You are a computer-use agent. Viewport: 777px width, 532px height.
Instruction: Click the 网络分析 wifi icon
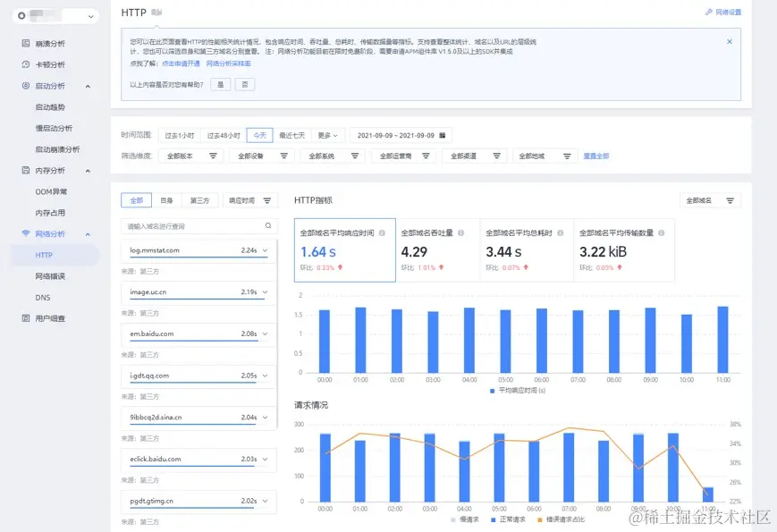(x=26, y=233)
